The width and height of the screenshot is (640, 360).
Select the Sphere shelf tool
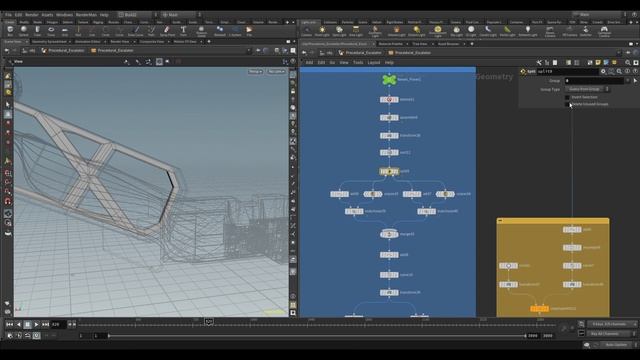[23, 31]
